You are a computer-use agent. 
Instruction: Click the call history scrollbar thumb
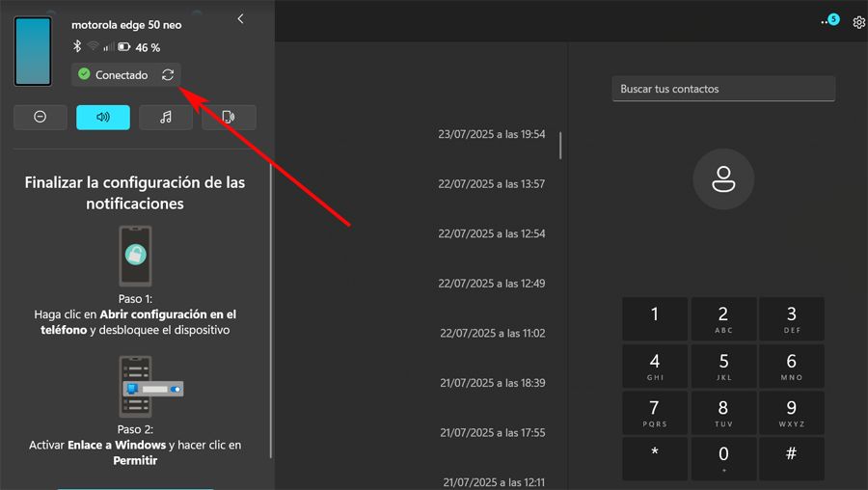coord(560,145)
